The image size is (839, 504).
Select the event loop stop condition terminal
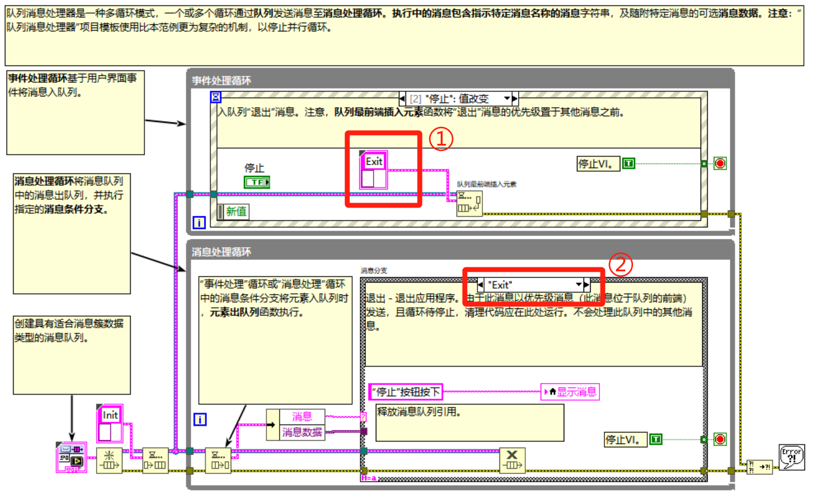click(720, 163)
